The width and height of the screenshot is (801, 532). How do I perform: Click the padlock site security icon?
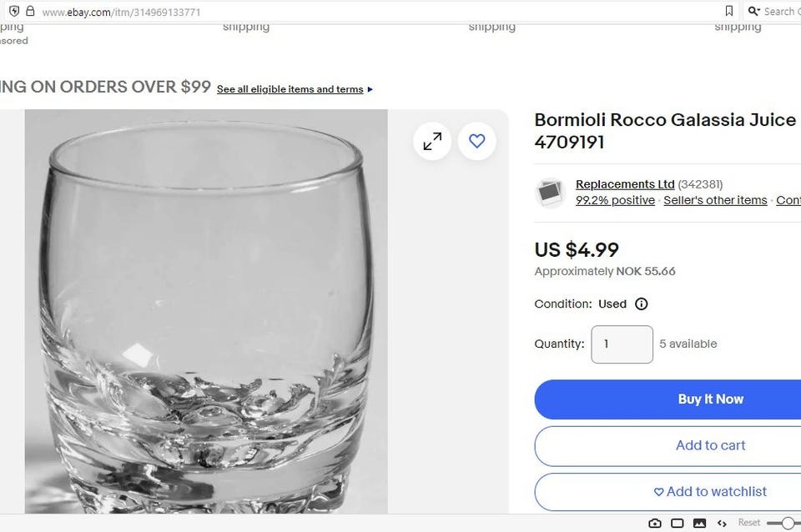pos(30,12)
